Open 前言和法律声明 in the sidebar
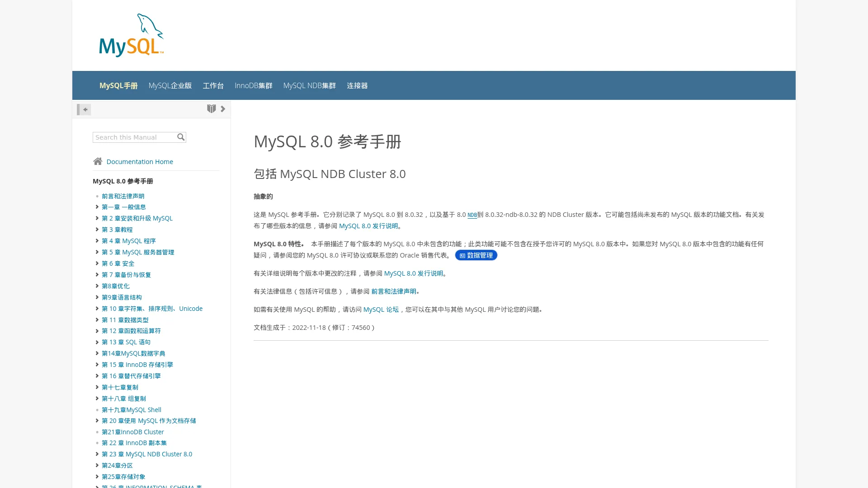 coord(123,196)
